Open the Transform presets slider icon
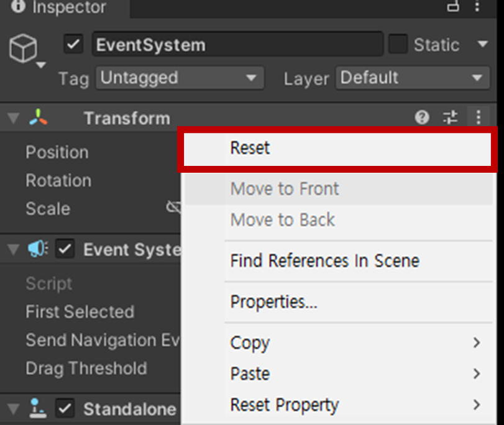The image size is (504, 425). point(450,117)
